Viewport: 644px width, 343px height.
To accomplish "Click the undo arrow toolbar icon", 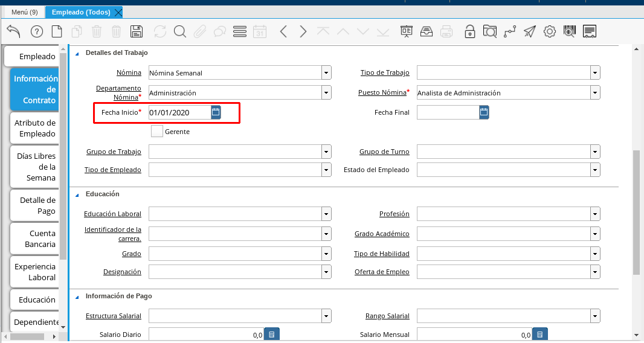I will 13,31.
